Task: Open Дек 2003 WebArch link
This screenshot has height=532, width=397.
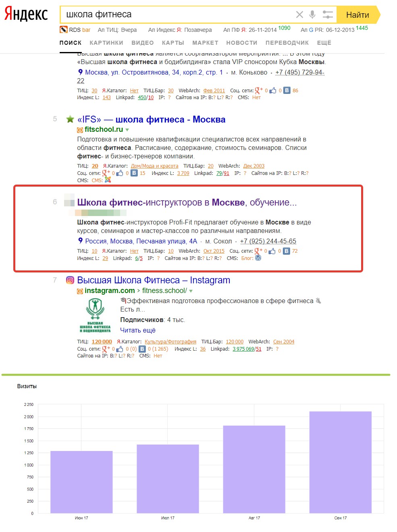Action: tap(254, 166)
